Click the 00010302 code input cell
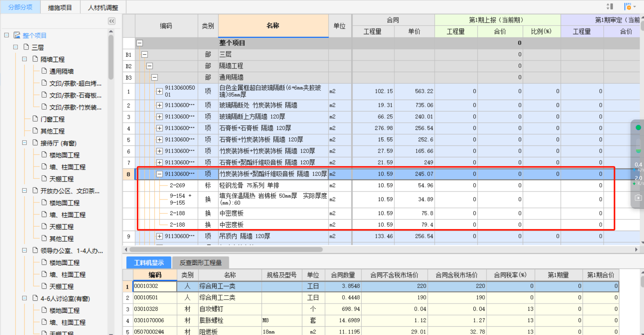 pos(155,286)
